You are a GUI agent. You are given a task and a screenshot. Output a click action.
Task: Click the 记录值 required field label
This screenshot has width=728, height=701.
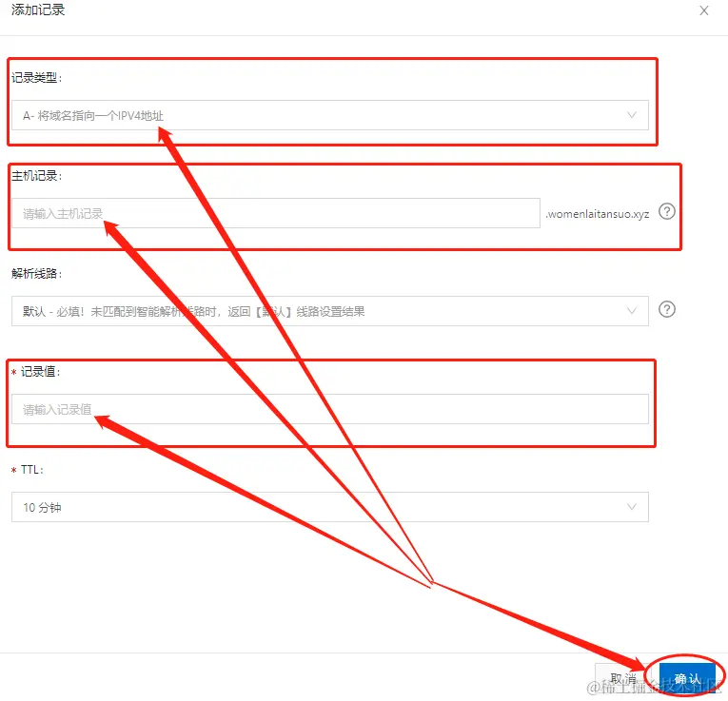36,372
